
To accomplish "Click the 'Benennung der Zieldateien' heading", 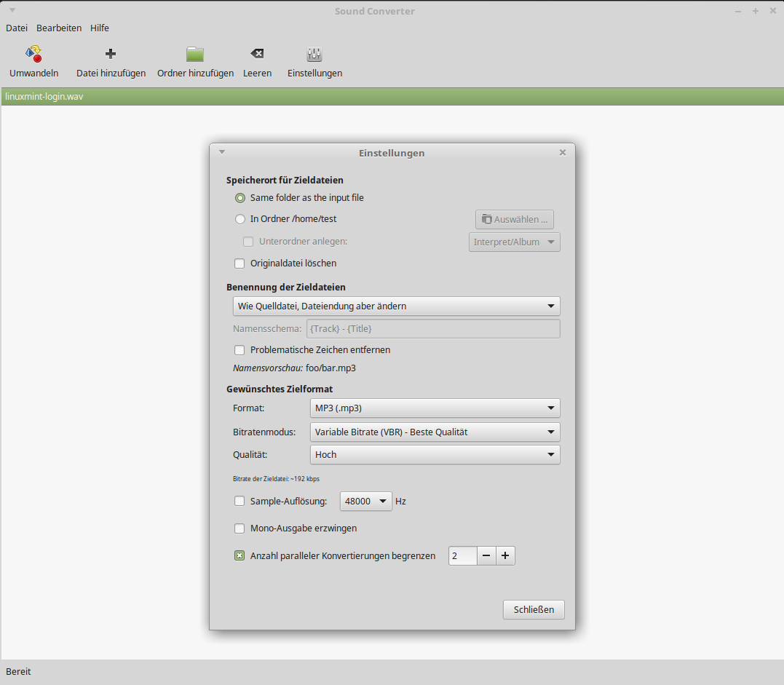I will point(286,287).
